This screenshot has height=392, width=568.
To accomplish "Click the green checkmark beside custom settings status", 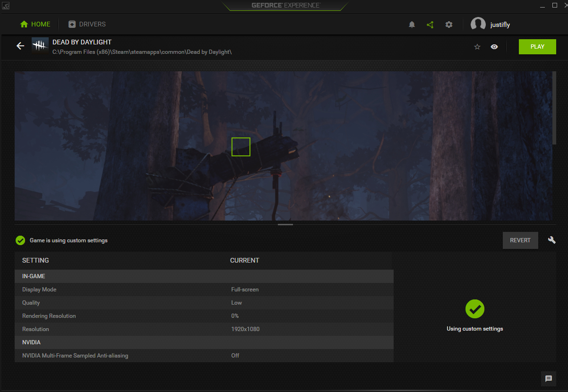I will (x=20, y=240).
